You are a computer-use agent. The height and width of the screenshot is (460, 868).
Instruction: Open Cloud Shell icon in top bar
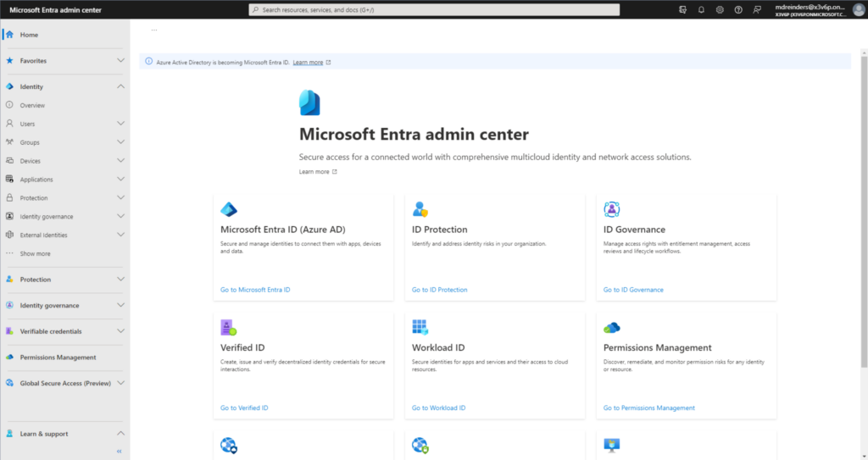682,9
